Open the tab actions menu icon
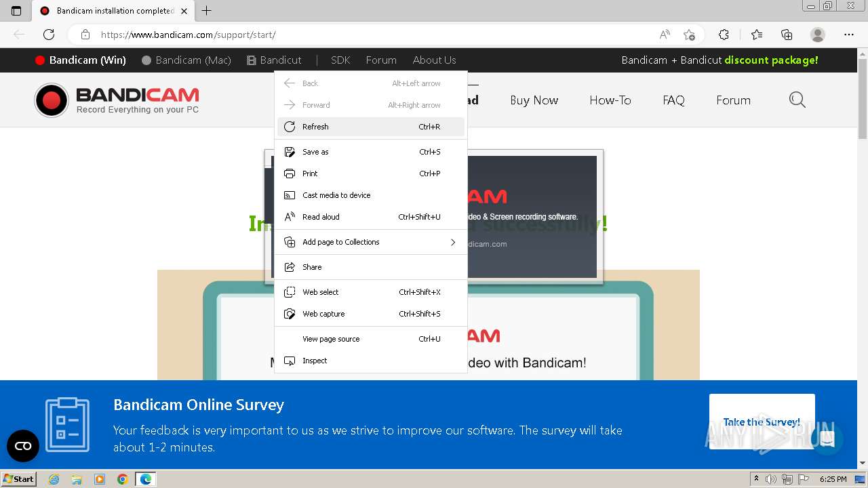868x488 pixels. (x=16, y=11)
